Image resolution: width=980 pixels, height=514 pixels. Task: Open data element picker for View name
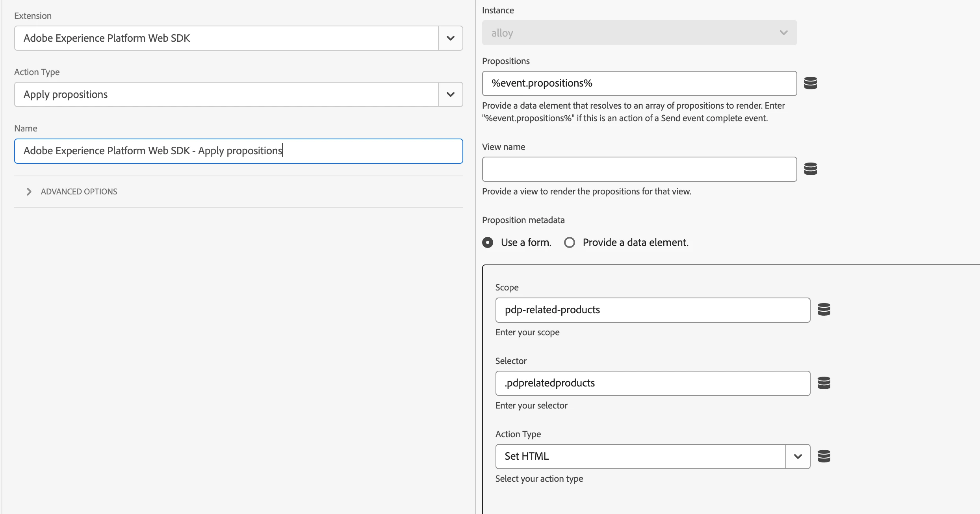(810, 169)
